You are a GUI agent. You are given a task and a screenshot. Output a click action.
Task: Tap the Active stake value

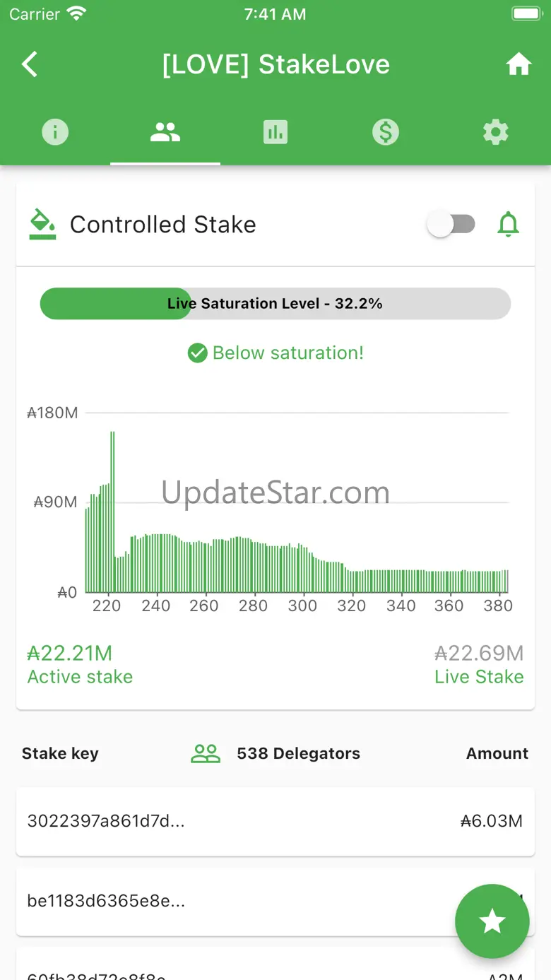(70, 654)
